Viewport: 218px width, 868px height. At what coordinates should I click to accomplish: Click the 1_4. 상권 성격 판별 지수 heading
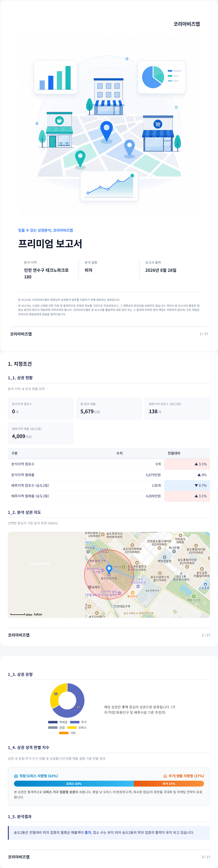pos(29,747)
